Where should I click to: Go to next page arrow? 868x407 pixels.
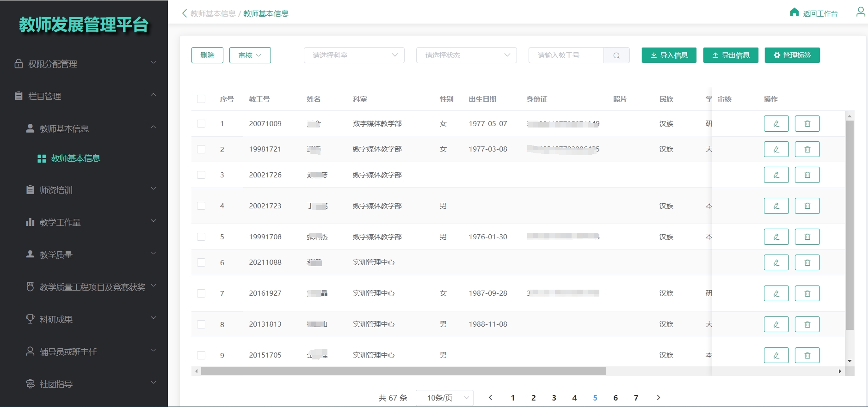[659, 397]
